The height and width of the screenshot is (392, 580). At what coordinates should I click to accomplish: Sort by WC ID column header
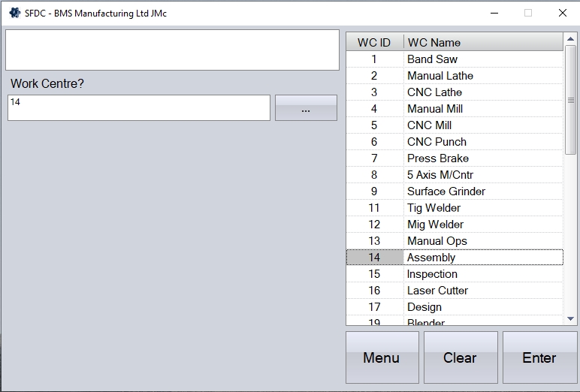(374, 42)
